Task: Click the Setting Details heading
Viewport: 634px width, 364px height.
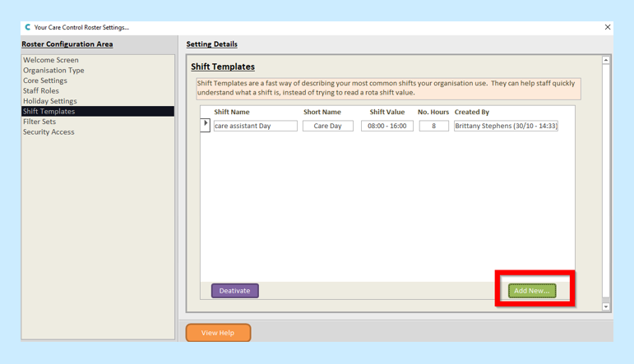Action: [212, 44]
